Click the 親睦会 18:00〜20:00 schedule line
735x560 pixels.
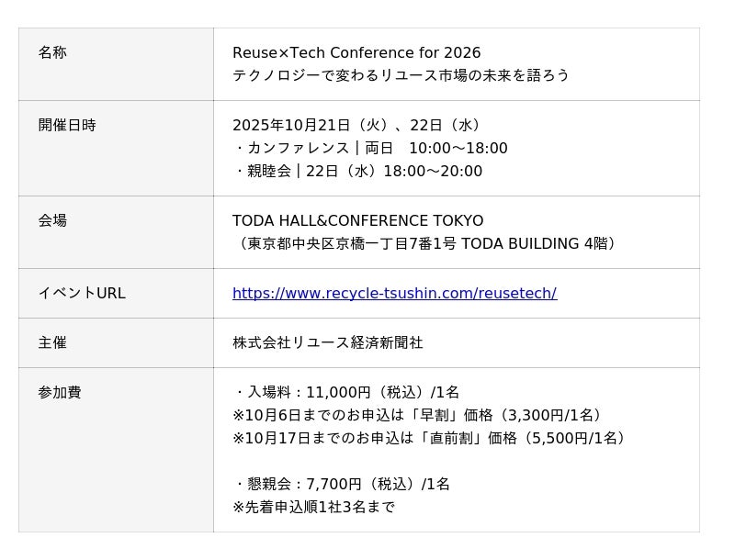click(358, 172)
